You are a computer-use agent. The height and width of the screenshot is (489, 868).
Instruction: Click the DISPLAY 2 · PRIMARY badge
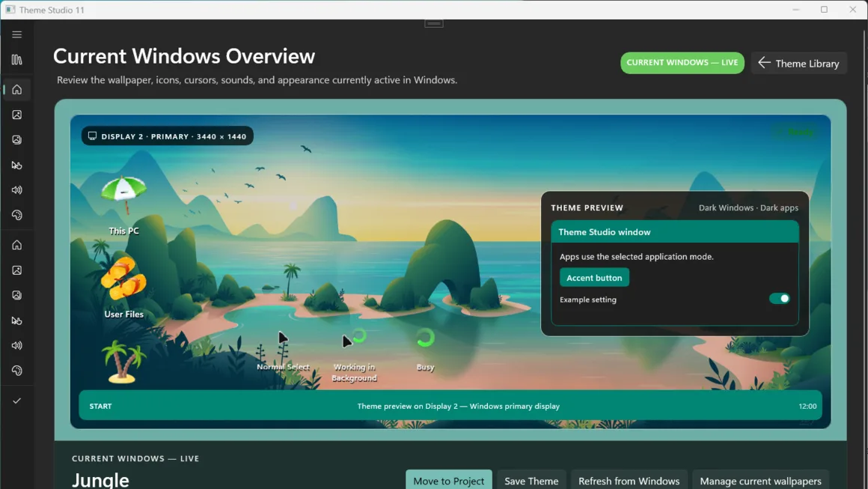[167, 136]
